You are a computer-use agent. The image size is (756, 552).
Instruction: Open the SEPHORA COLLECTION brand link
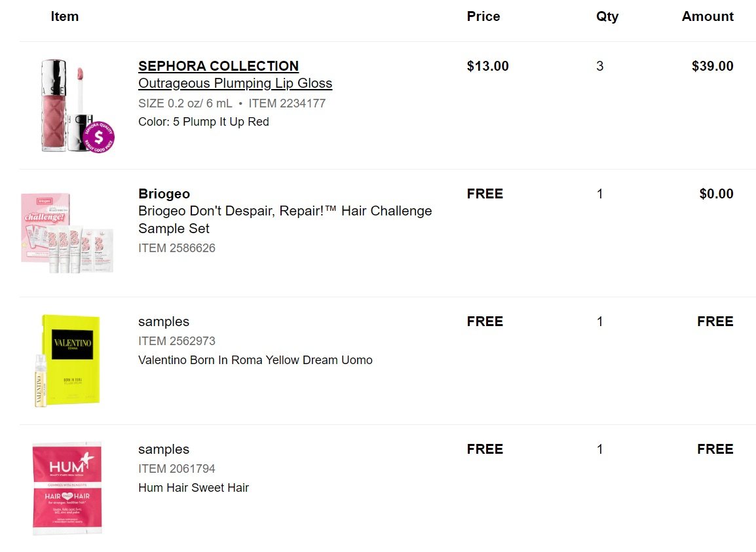(x=218, y=66)
